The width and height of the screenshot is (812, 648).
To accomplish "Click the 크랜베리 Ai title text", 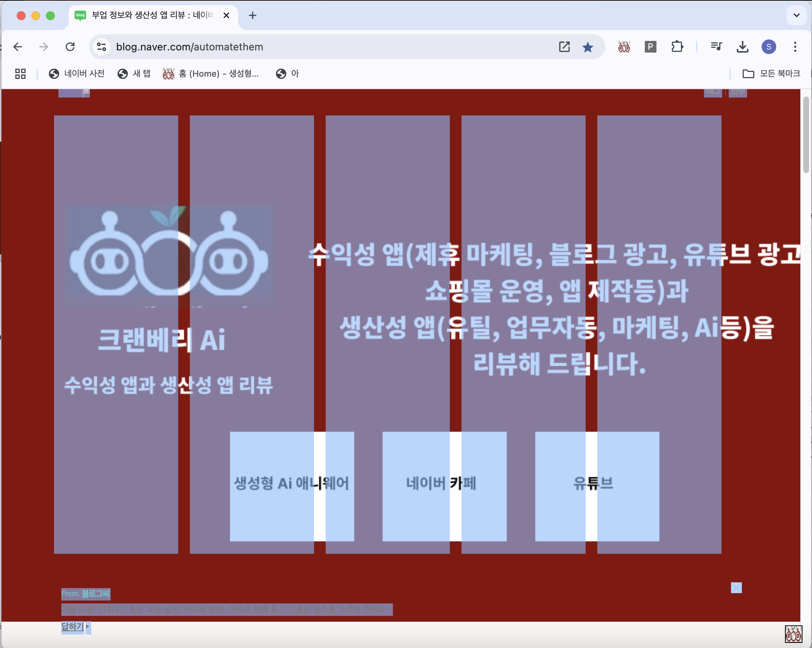I will [x=162, y=340].
